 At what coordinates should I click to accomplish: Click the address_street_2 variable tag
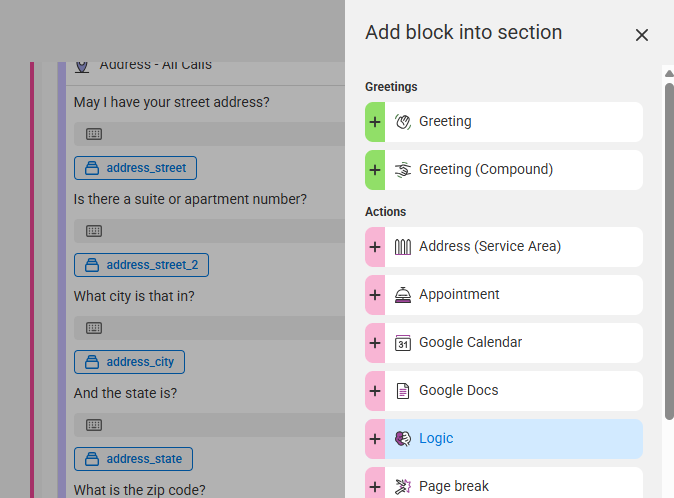[141, 265]
